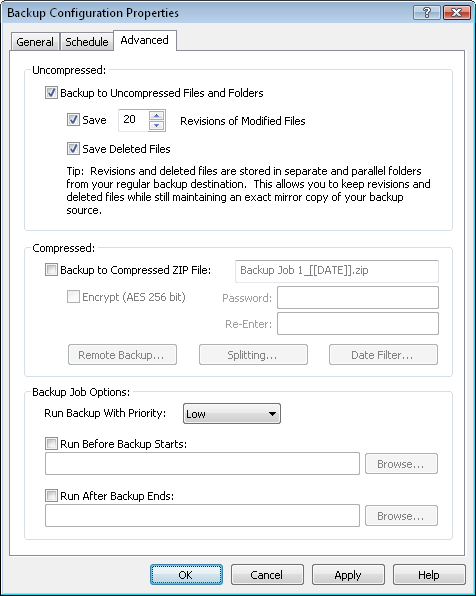The image size is (476, 596).
Task: Tick the Encrypt (AES 256 bit) checkbox
Action: click(x=73, y=296)
